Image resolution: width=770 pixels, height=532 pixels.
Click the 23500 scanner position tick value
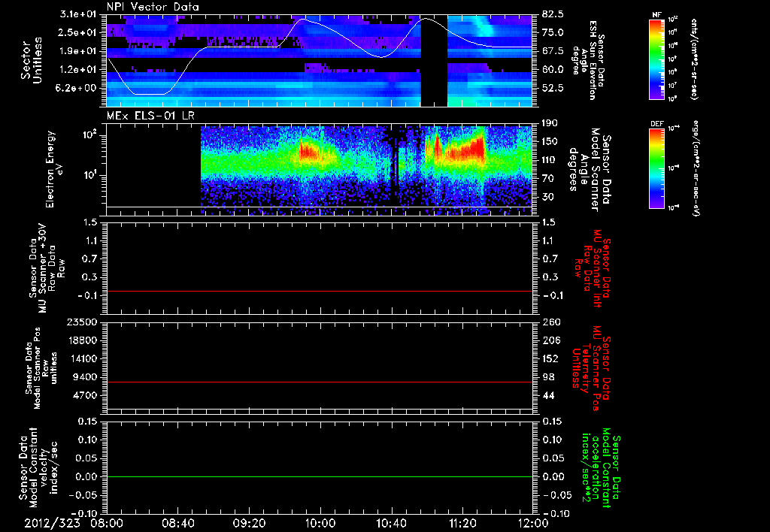pyautogui.click(x=81, y=322)
